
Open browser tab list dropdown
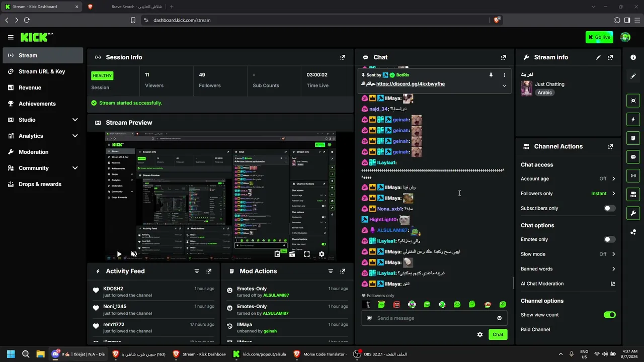tap(593, 7)
